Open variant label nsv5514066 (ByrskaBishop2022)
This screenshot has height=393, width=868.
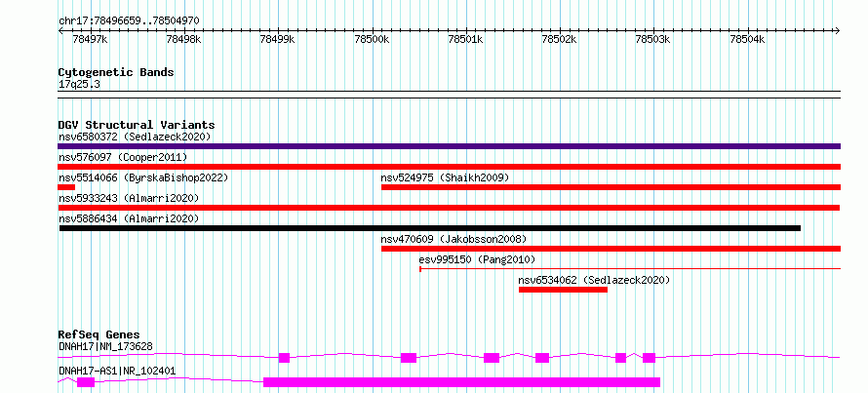point(143,177)
